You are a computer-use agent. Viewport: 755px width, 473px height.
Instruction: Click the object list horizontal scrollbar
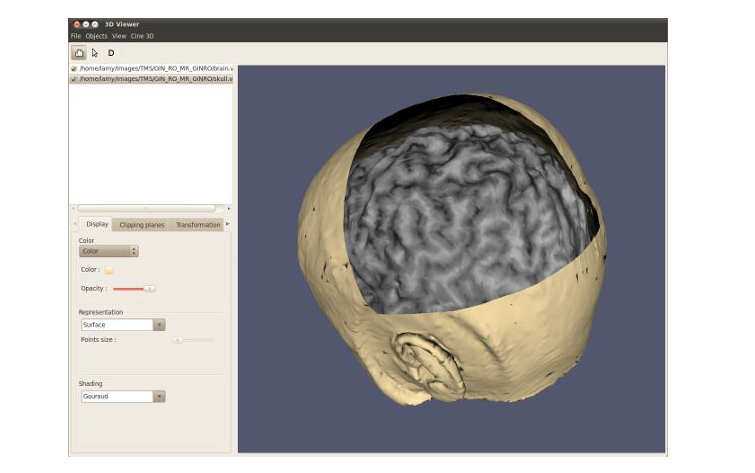[149, 208]
